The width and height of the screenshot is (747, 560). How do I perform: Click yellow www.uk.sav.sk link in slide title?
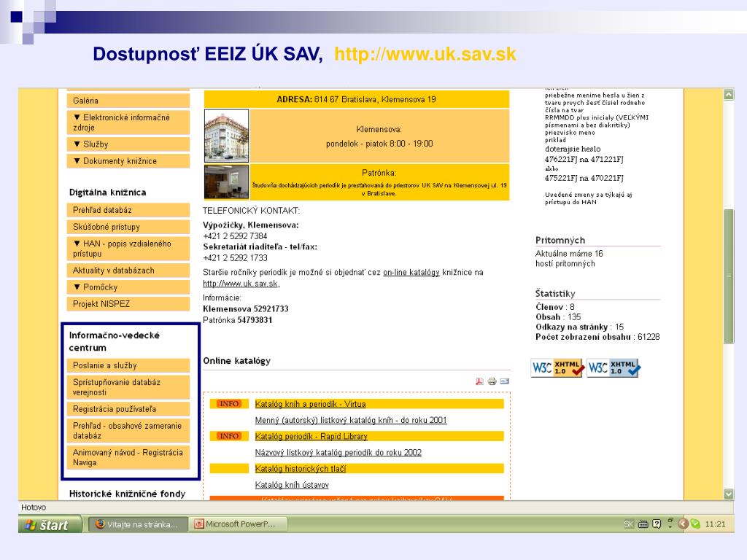click(x=425, y=54)
